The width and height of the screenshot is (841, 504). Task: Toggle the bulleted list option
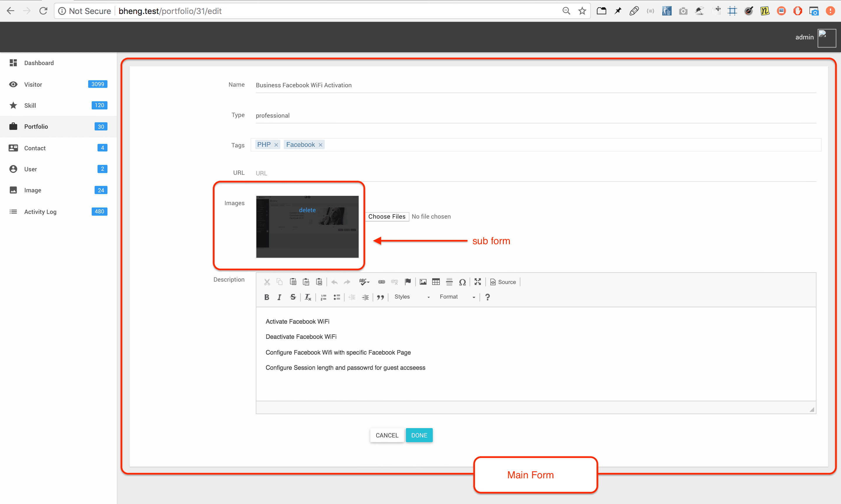[337, 297]
